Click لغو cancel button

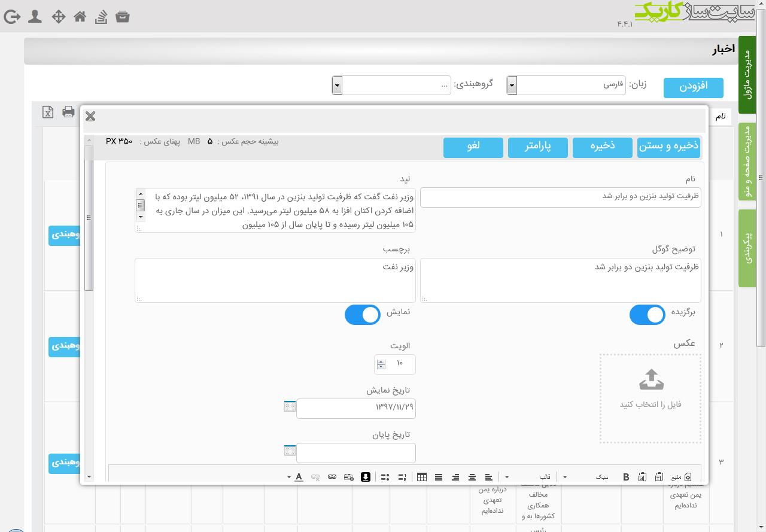[x=473, y=147]
